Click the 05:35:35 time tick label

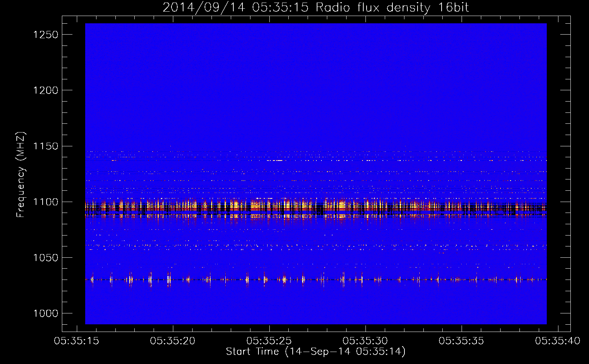click(x=461, y=341)
